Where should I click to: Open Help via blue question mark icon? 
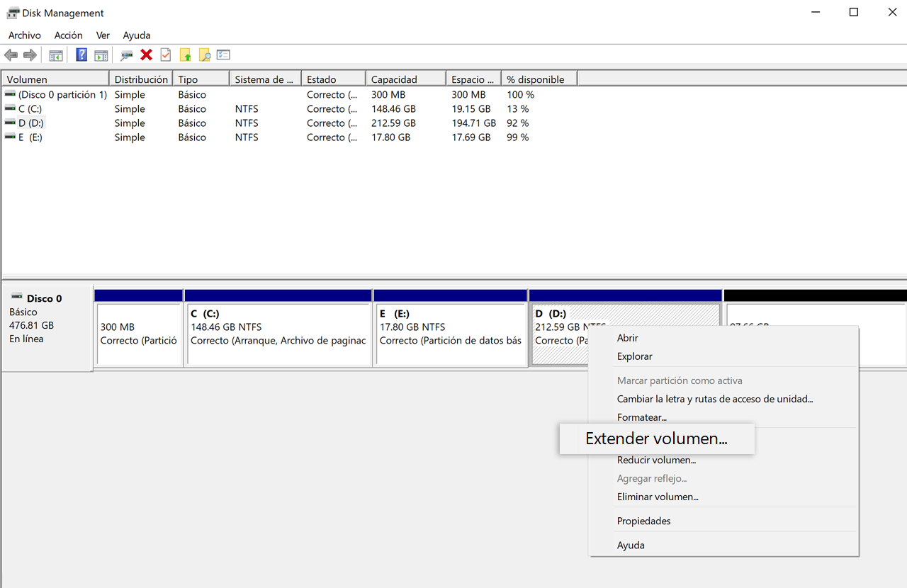click(x=81, y=55)
